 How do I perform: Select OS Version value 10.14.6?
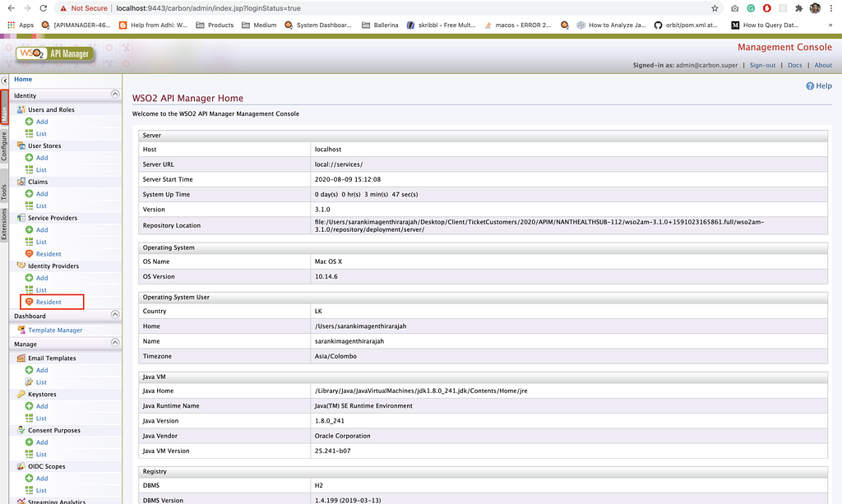(326, 276)
